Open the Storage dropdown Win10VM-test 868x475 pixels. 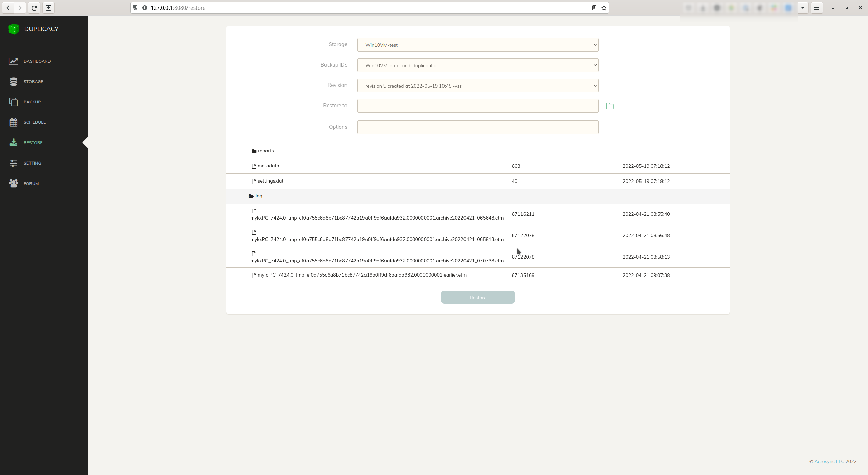click(477, 45)
